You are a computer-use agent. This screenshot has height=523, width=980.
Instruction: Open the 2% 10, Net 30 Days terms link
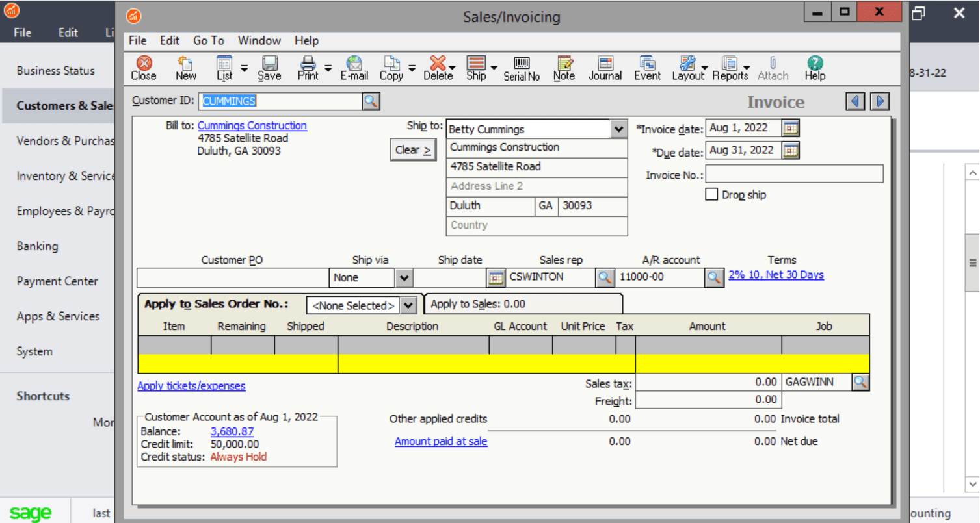point(776,275)
